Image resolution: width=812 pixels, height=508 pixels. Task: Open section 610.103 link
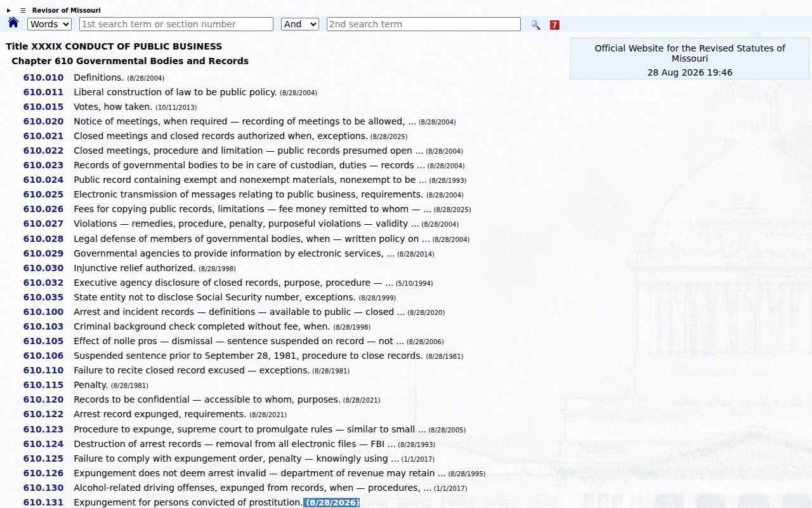pyautogui.click(x=44, y=326)
